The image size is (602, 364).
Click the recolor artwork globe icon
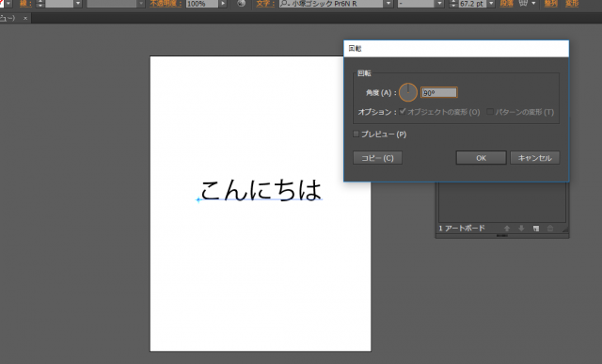point(241,4)
